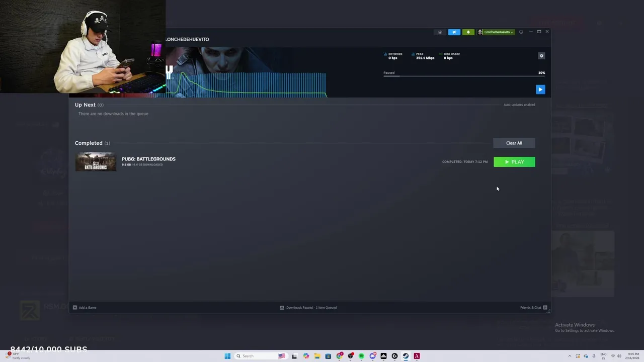Click the Auto-updates enabled label
This screenshot has height=362, width=644.
[519, 105]
